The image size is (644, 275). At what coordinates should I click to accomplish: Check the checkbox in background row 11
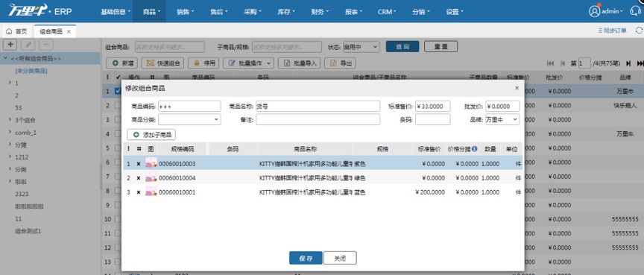[118, 233]
